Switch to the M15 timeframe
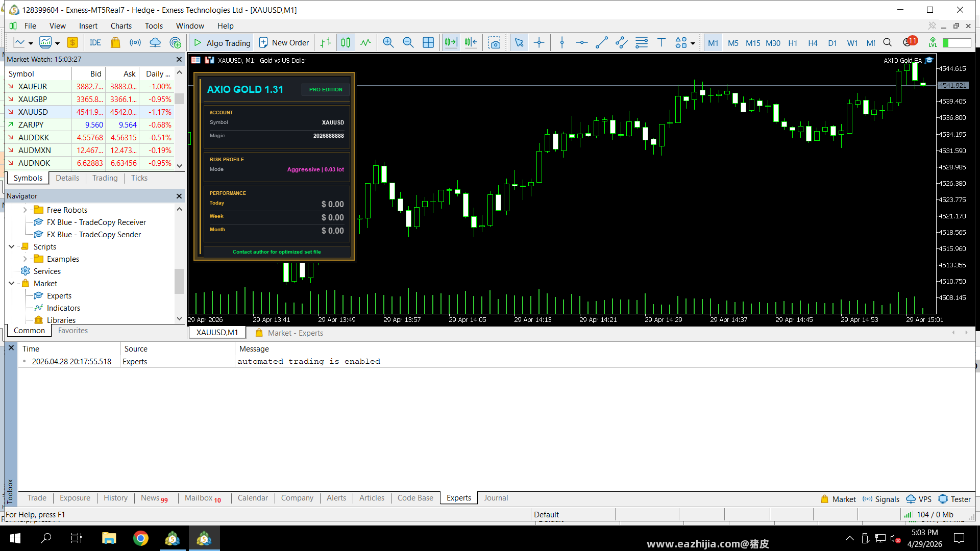This screenshot has width=980, height=551. (753, 43)
